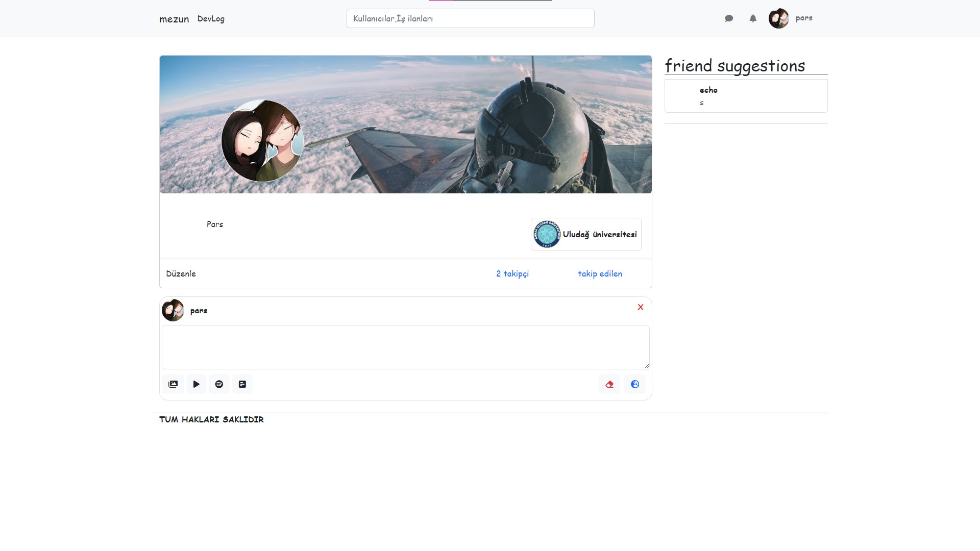Click the Uludağ university logo

click(x=547, y=234)
